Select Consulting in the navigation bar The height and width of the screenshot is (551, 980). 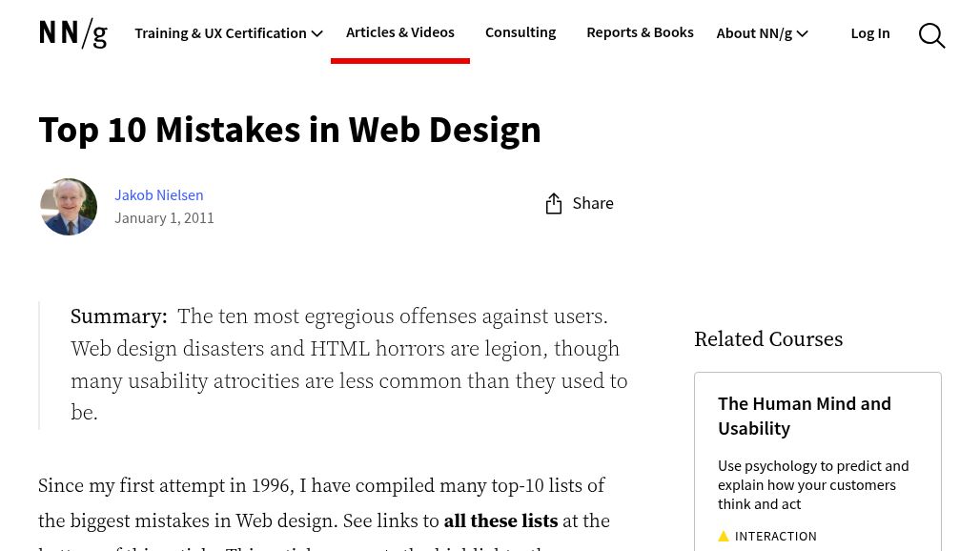(520, 32)
